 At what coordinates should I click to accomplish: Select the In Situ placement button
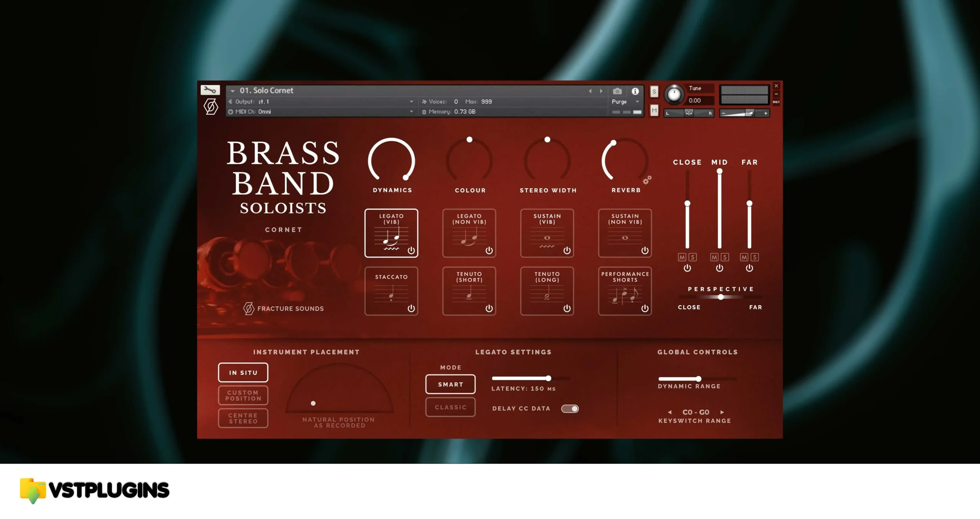click(x=242, y=373)
